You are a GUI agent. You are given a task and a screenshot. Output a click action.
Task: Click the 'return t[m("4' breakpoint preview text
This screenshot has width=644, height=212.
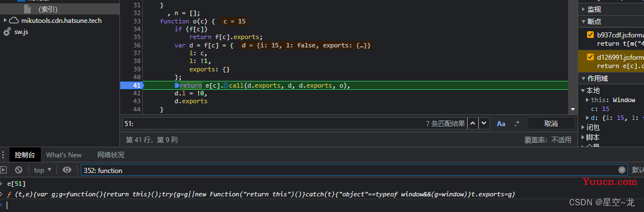(620, 44)
